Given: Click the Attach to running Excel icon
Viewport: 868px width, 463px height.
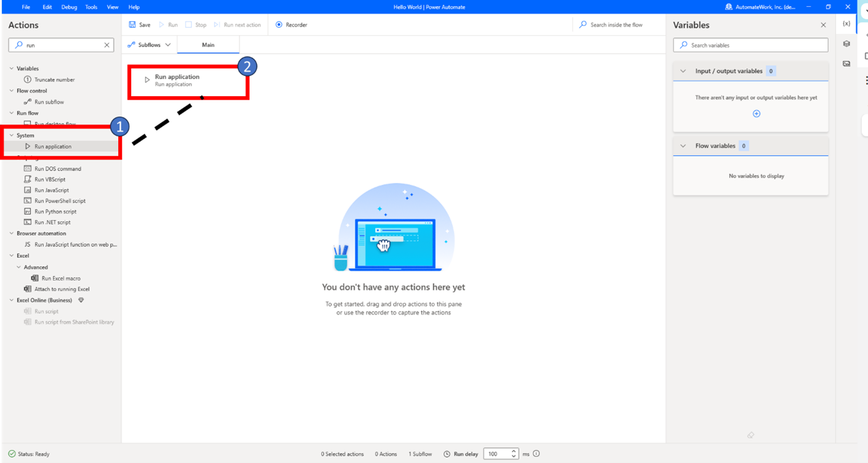Looking at the screenshot, I should pyautogui.click(x=27, y=289).
